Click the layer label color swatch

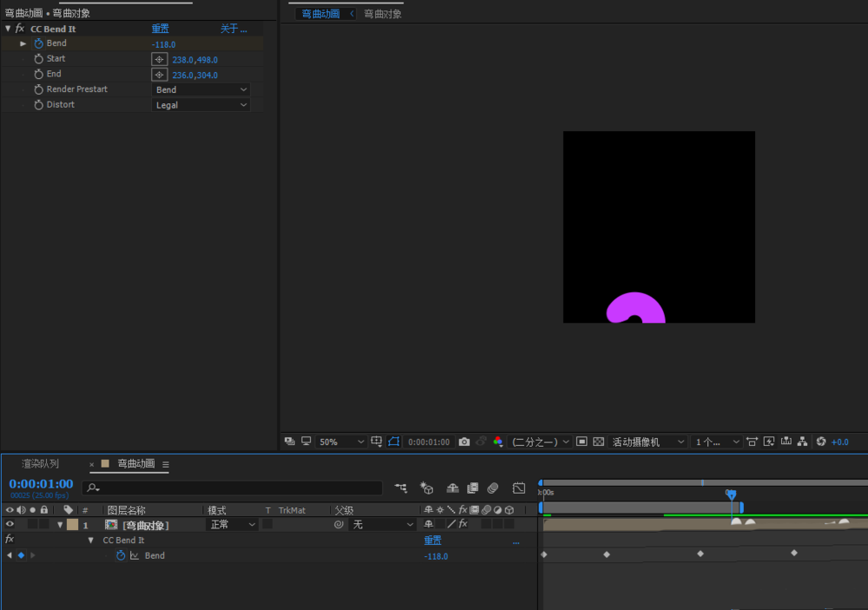73,524
